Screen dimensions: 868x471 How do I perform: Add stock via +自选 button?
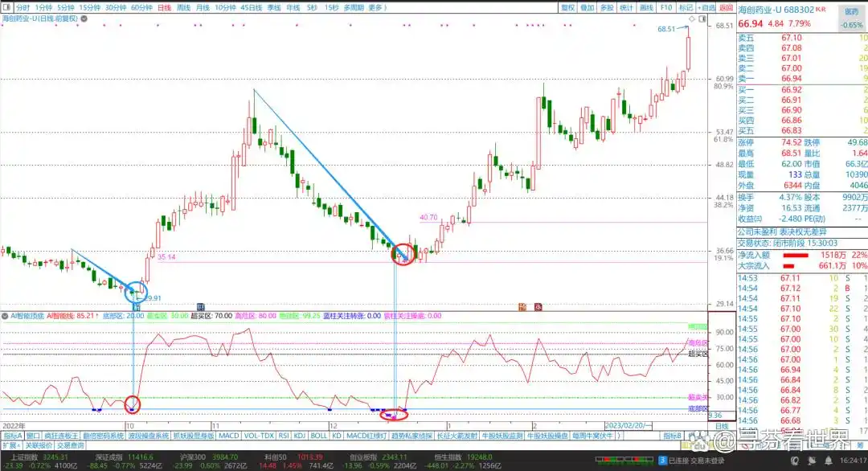point(705,6)
